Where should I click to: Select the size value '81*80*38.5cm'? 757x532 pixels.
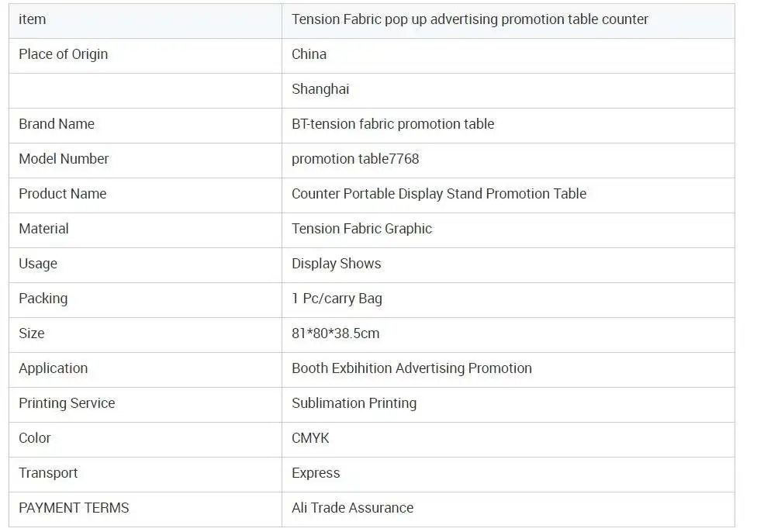[335, 333]
